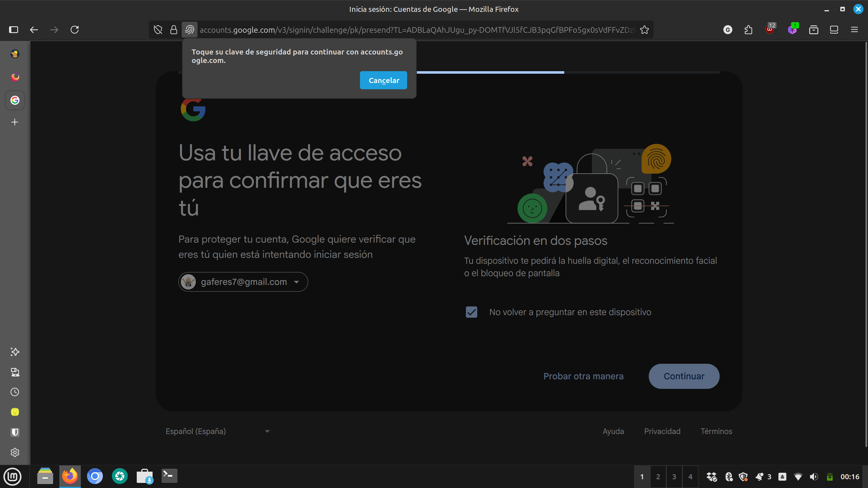
Task: Click the Continuar button
Action: coord(684,376)
